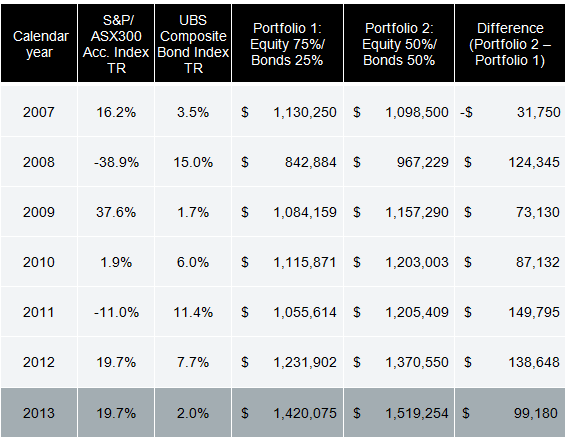Click the highlighted 2013 year cell

(x=39, y=413)
